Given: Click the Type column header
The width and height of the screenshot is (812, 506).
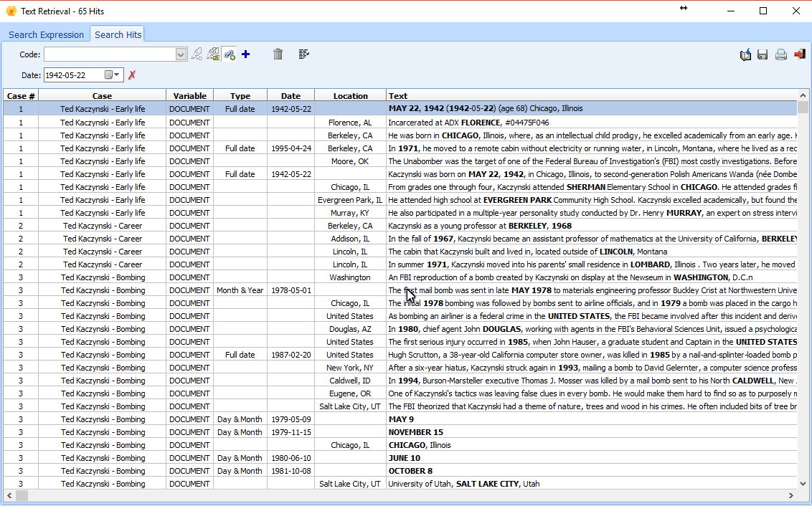Looking at the screenshot, I should pos(240,96).
